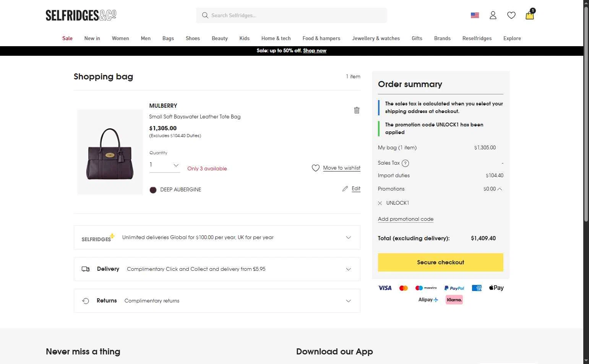589x364 pixels.
Task: Click heart icon beside Move to wishlist
Action: (316, 168)
